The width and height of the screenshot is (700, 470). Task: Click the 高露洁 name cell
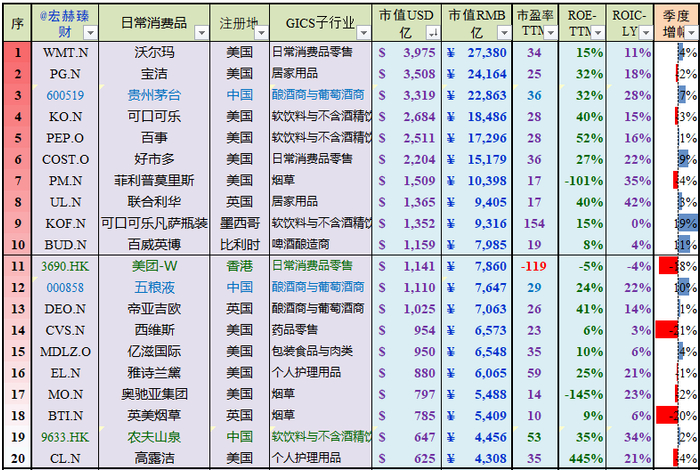click(x=154, y=458)
